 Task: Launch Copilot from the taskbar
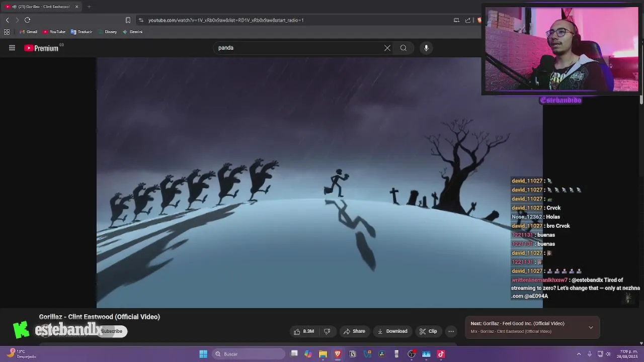click(x=308, y=354)
